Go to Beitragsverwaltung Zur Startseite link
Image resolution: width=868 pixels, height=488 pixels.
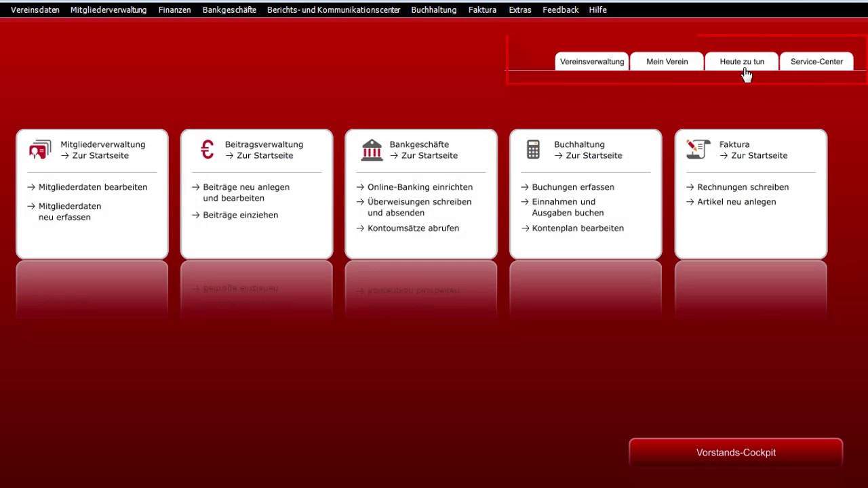coord(259,156)
